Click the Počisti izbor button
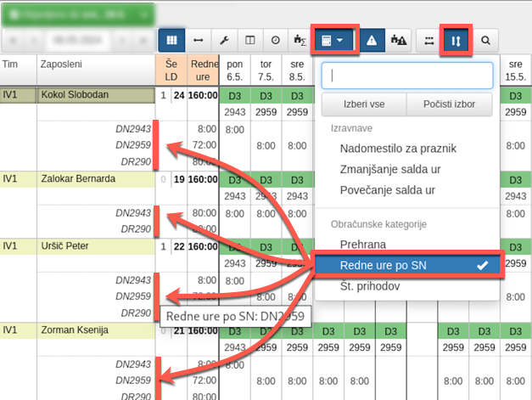Image resolution: width=532 pixels, height=400 pixels. tap(449, 104)
